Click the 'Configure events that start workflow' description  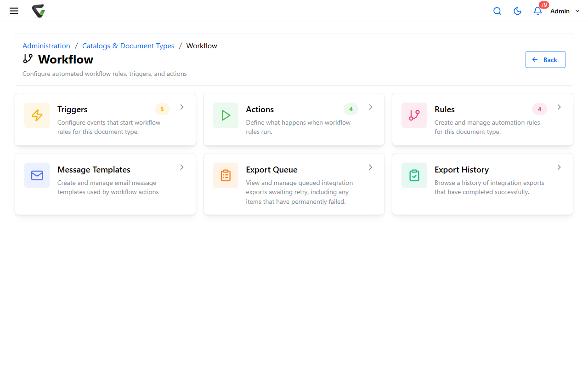click(x=109, y=127)
